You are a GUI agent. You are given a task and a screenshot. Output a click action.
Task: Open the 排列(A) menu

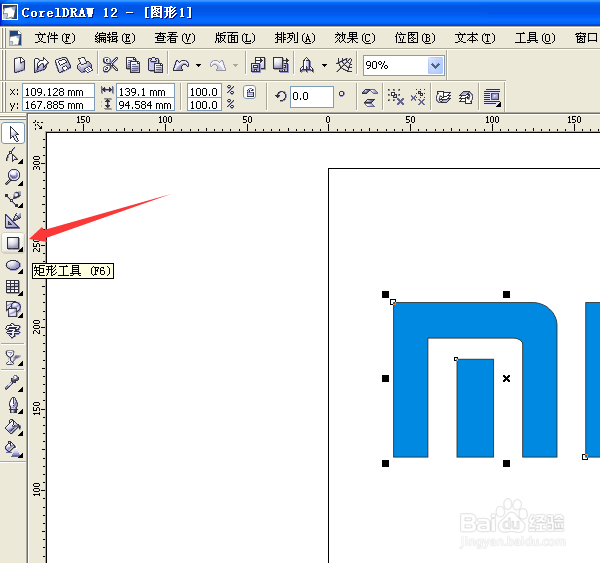click(295, 38)
